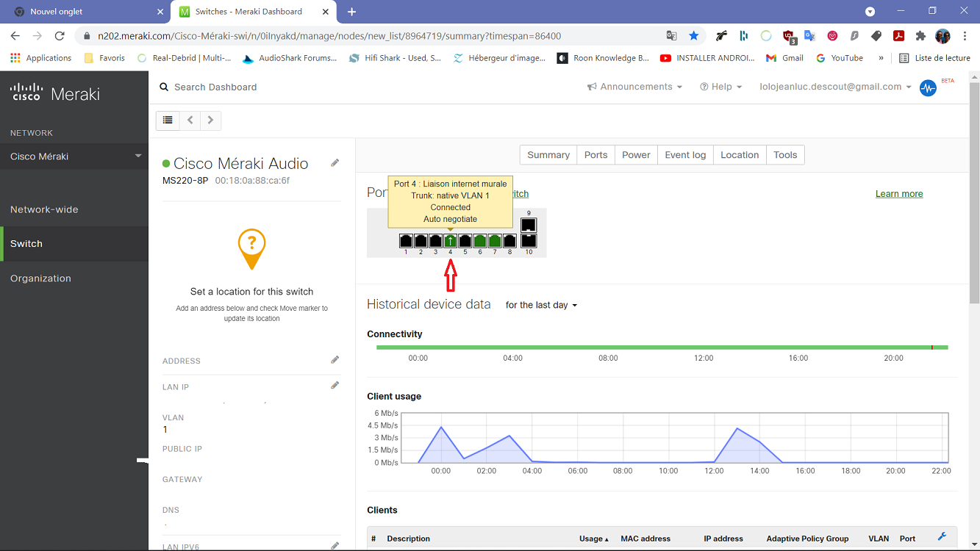Open the Power tab
Image resolution: width=980 pixels, height=551 pixels.
click(x=636, y=155)
